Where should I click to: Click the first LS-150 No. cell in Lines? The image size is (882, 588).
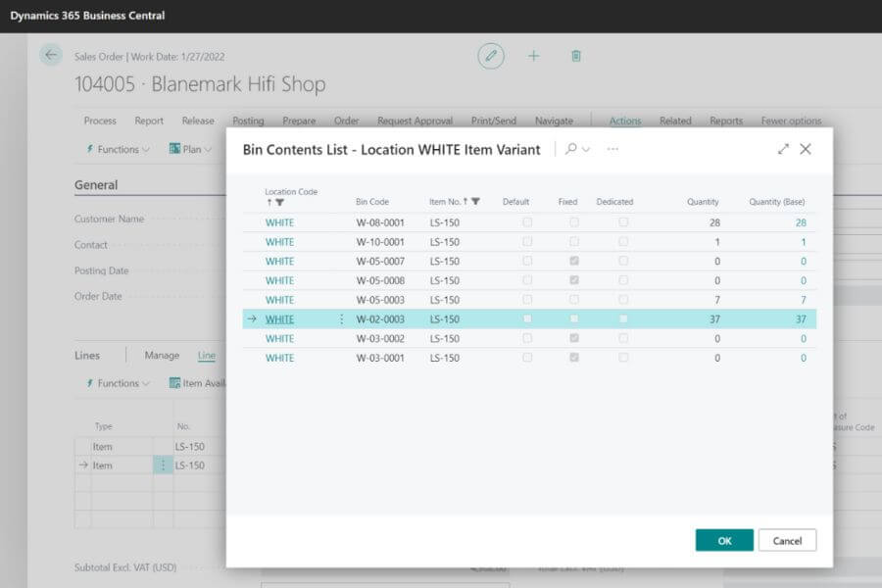(189, 446)
